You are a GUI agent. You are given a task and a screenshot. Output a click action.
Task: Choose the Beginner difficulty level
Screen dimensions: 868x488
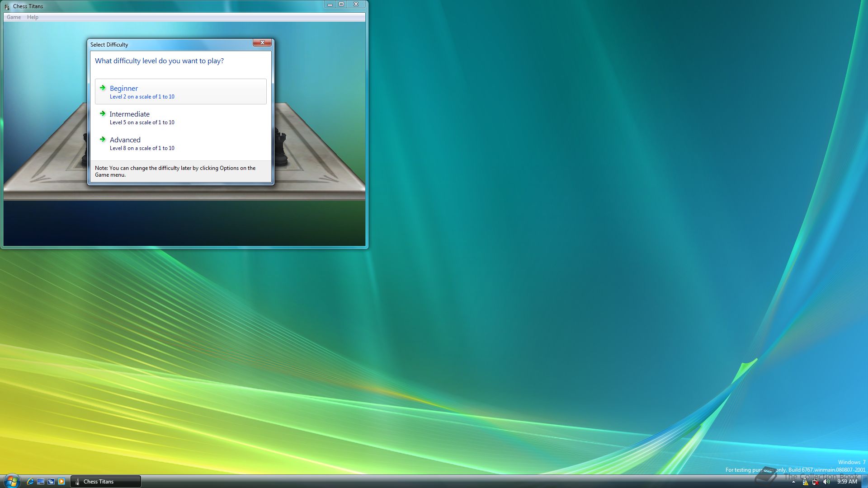180,92
